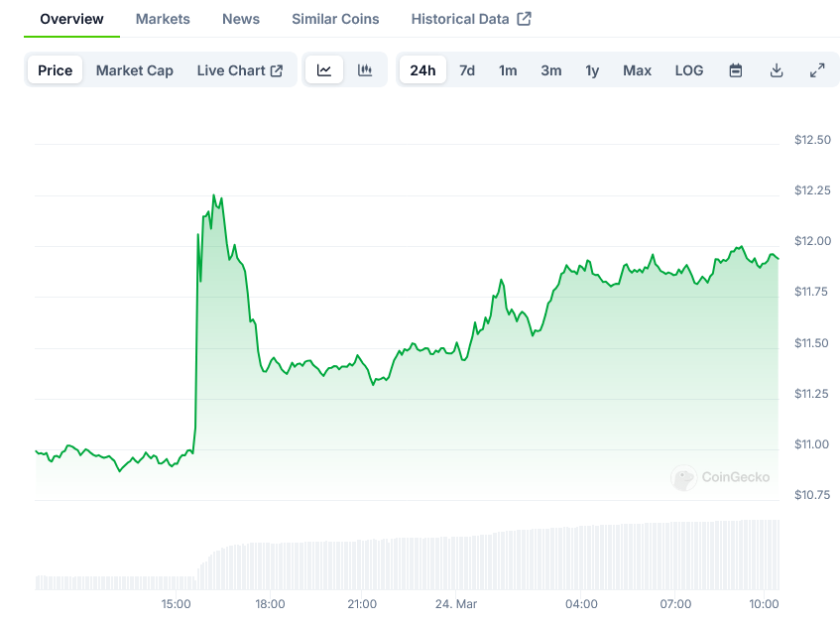
Task: Open Historical Data external link
Action: pos(471,19)
